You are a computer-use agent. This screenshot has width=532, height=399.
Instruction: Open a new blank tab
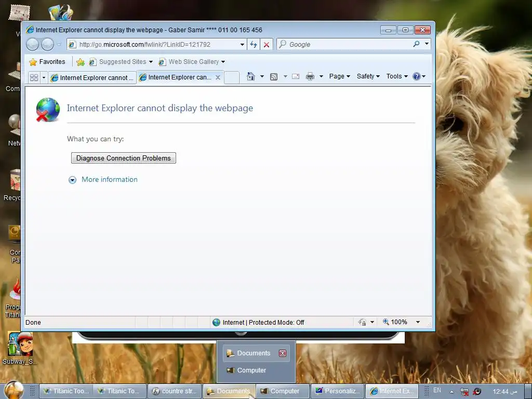click(232, 78)
